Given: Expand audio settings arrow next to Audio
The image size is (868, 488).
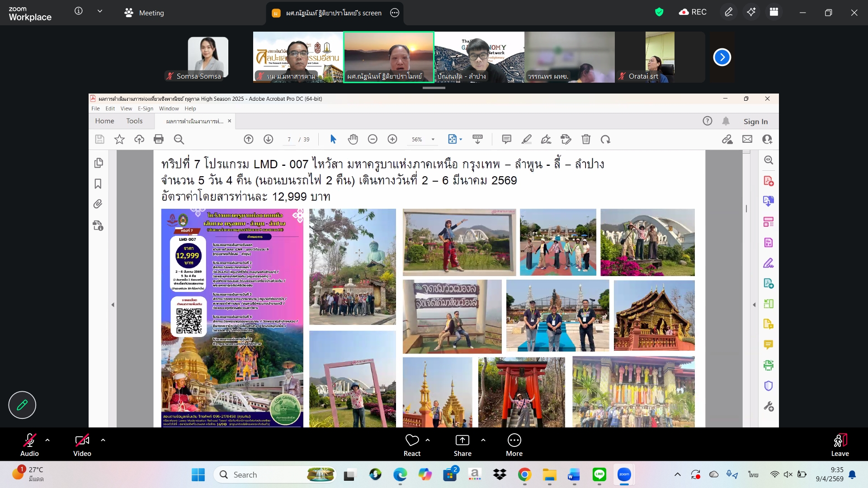Looking at the screenshot, I should [x=47, y=440].
